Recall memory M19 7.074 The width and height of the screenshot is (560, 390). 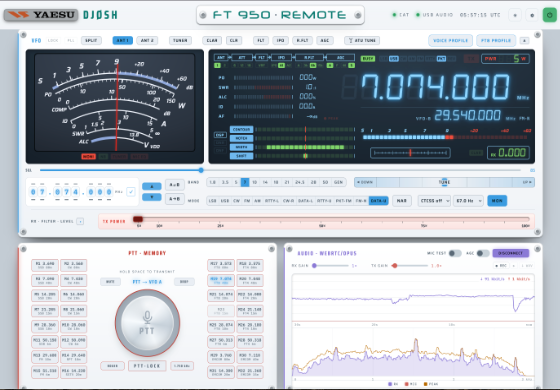click(221, 280)
